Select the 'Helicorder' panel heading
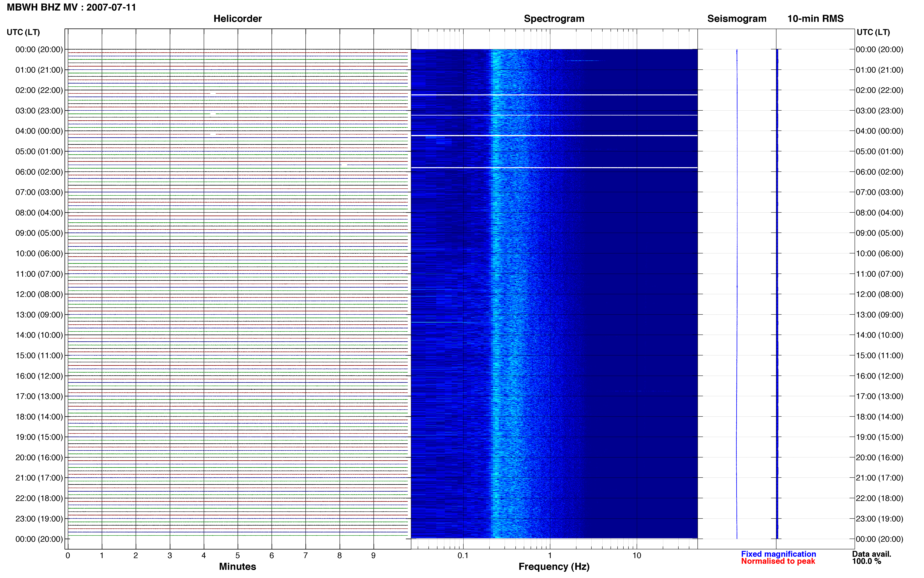Image resolution: width=924 pixels, height=578 pixels. click(238, 19)
